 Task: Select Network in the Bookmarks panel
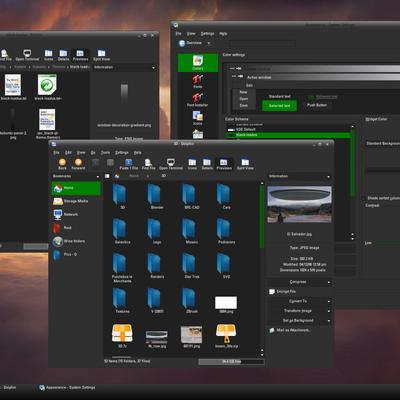(76, 215)
